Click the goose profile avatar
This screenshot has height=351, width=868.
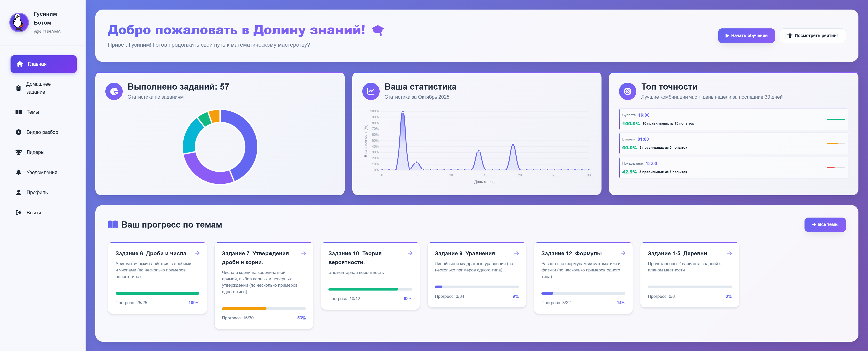click(x=19, y=23)
